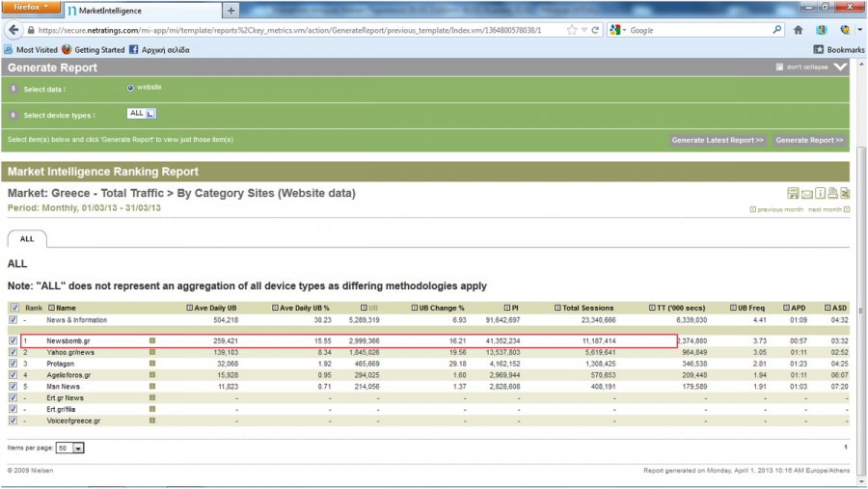868x489 pixels.
Task: Open the Firefox menu button
Action: coord(31,8)
